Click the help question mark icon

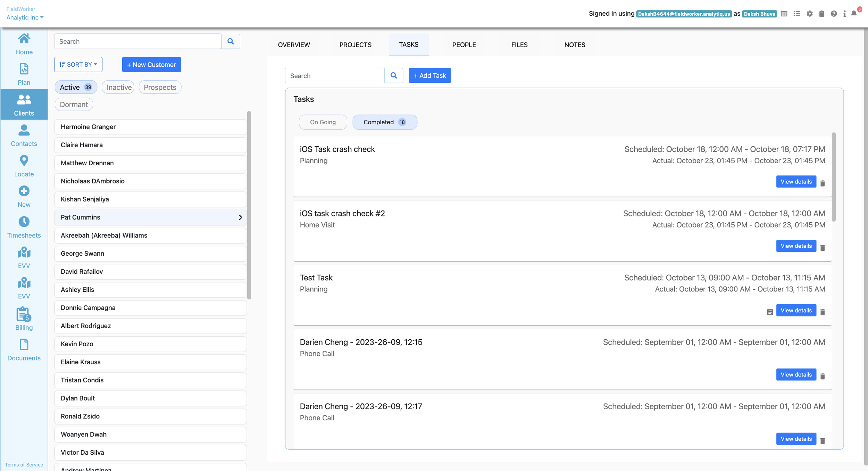pos(833,14)
